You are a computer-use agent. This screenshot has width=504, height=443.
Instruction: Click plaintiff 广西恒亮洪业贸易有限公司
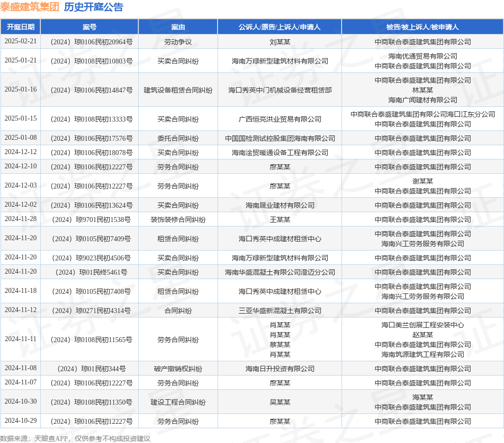point(280,119)
